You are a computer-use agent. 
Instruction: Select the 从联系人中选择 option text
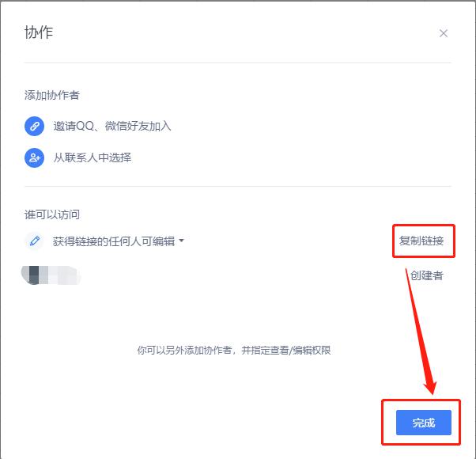[93, 157]
